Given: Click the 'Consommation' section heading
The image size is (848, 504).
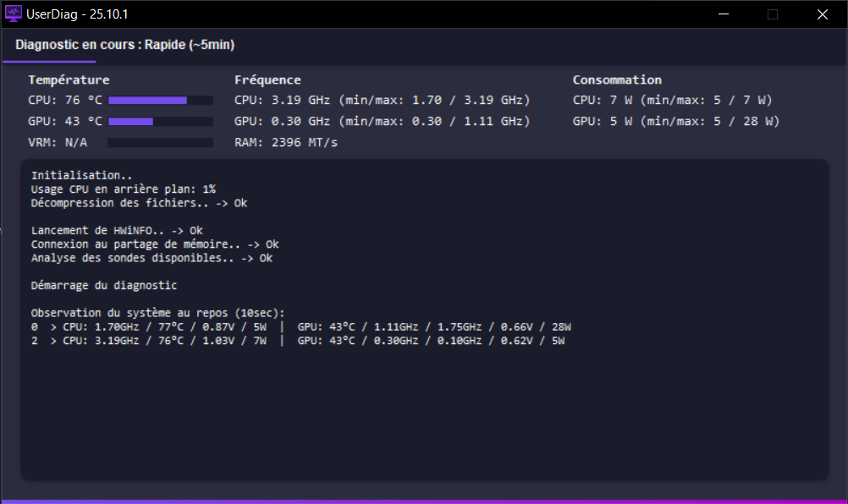Looking at the screenshot, I should (x=617, y=79).
